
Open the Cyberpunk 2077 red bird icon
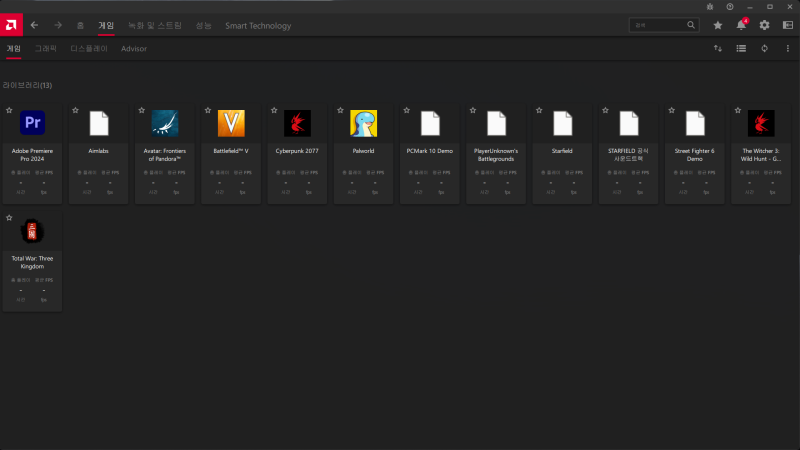297,123
